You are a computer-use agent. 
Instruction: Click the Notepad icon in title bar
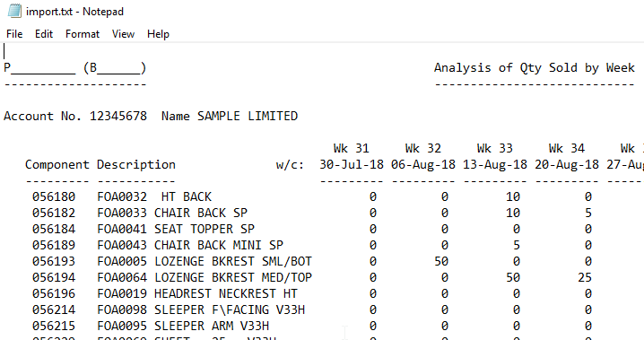pos(14,11)
